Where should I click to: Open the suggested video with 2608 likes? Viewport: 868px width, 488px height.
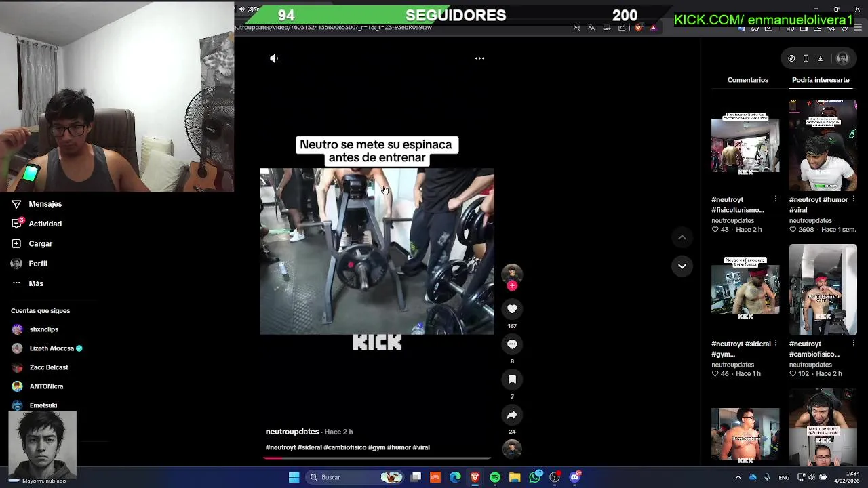click(823, 145)
